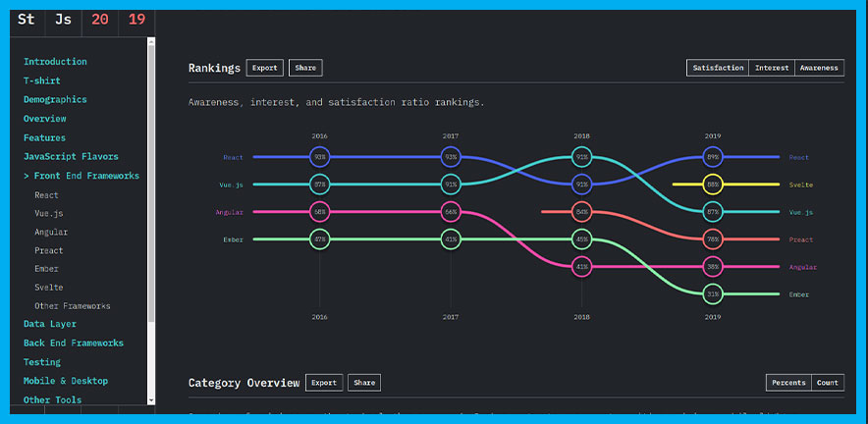Open the Features section
The image size is (868, 424).
[44, 137]
